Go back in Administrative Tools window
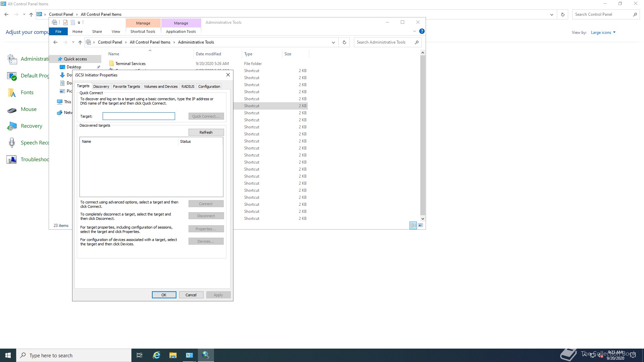Screen dimensions: 644x362 click(55, 42)
